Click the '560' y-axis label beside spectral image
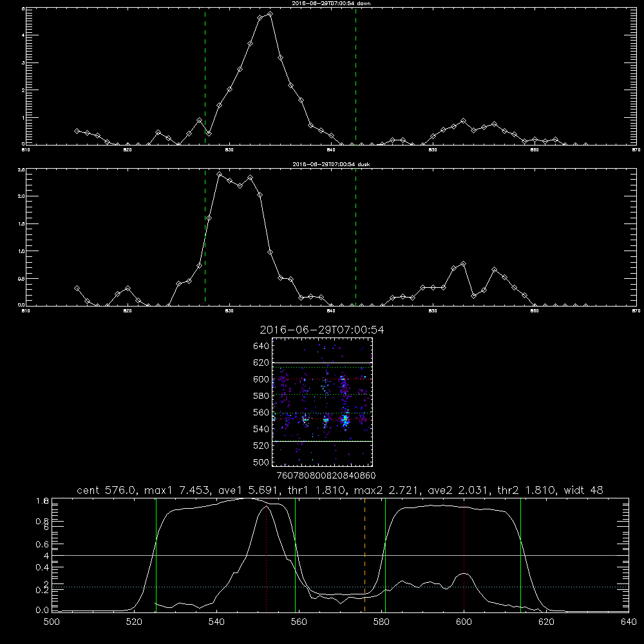The height and width of the screenshot is (644, 644). click(x=261, y=412)
